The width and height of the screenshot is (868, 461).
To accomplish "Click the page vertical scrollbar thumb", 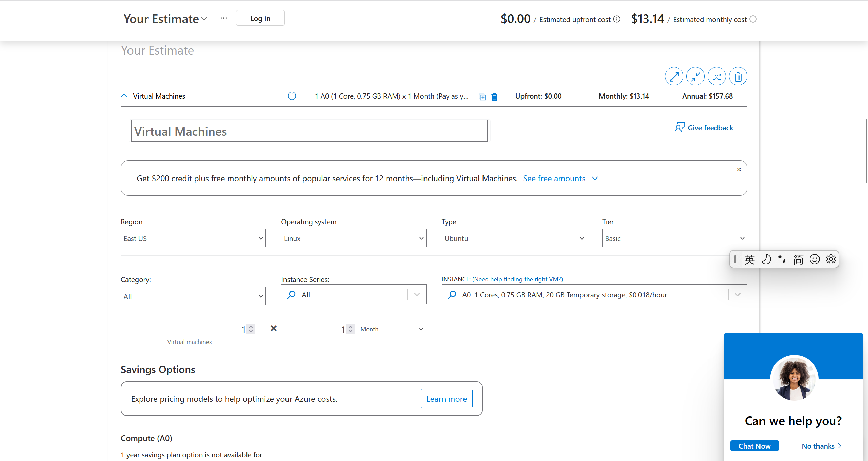I will click(x=866, y=151).
